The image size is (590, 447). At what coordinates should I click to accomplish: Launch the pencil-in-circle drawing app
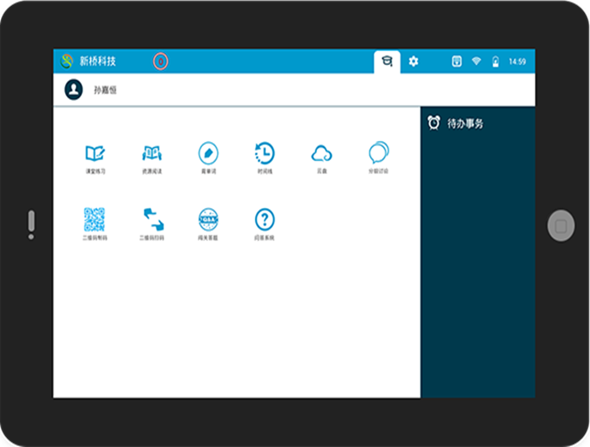tap(208, 153)
